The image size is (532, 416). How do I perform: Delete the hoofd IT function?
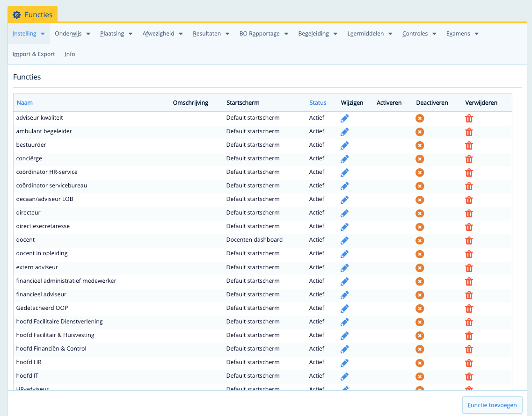[469, 376]
